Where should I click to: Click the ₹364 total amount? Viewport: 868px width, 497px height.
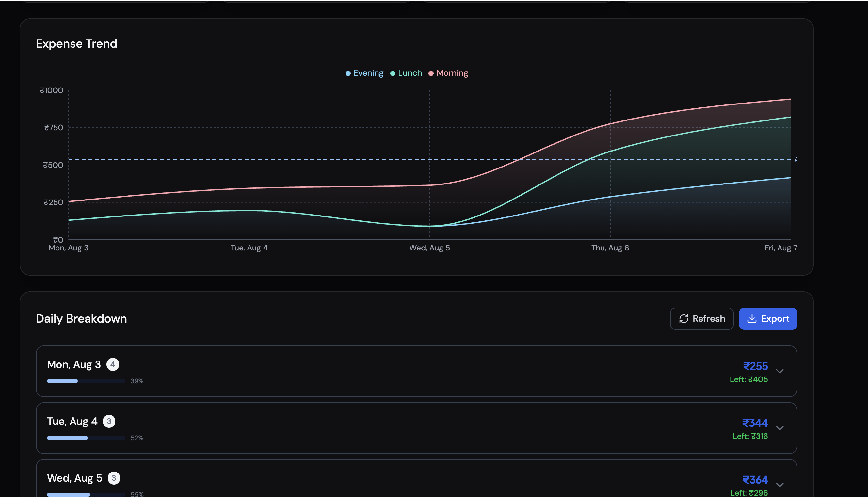pyautogui.click(x=755, y=480)
